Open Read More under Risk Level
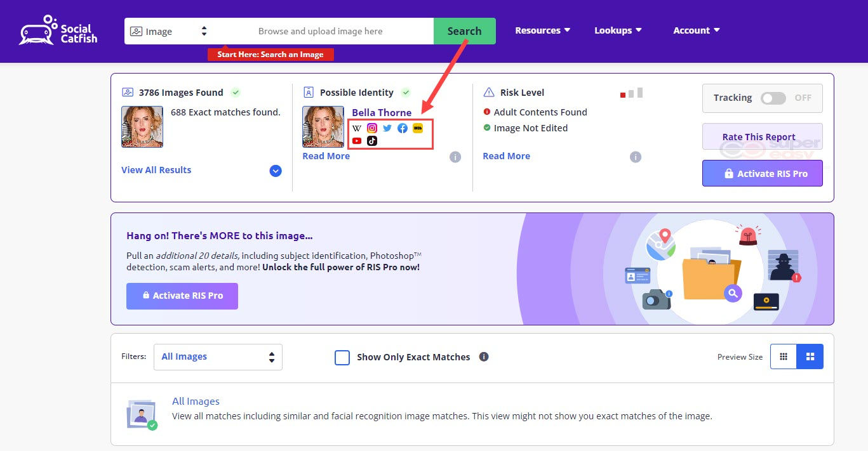The height and width of the screenshot is (451, 868). 507,156
